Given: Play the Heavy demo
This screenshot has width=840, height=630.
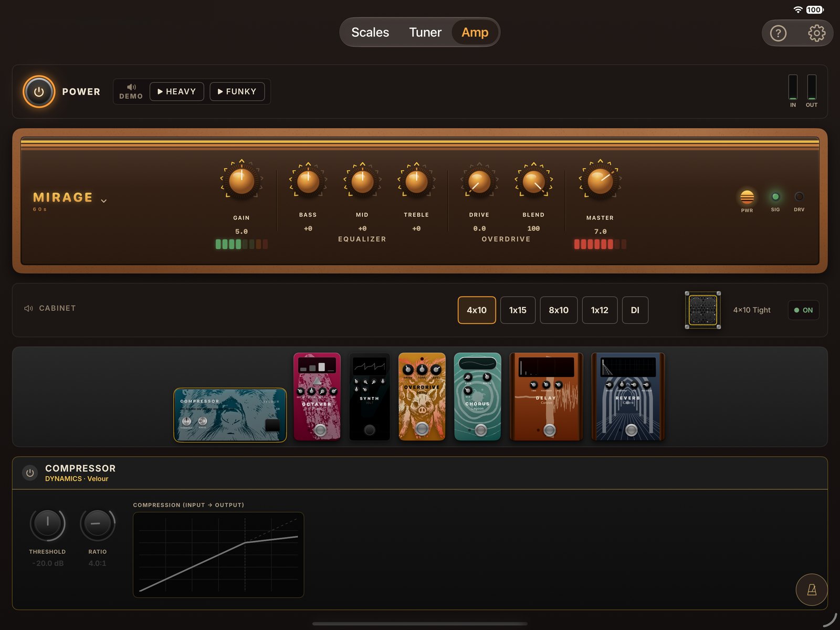Looking at the screenshot, I should coord(177,91).
